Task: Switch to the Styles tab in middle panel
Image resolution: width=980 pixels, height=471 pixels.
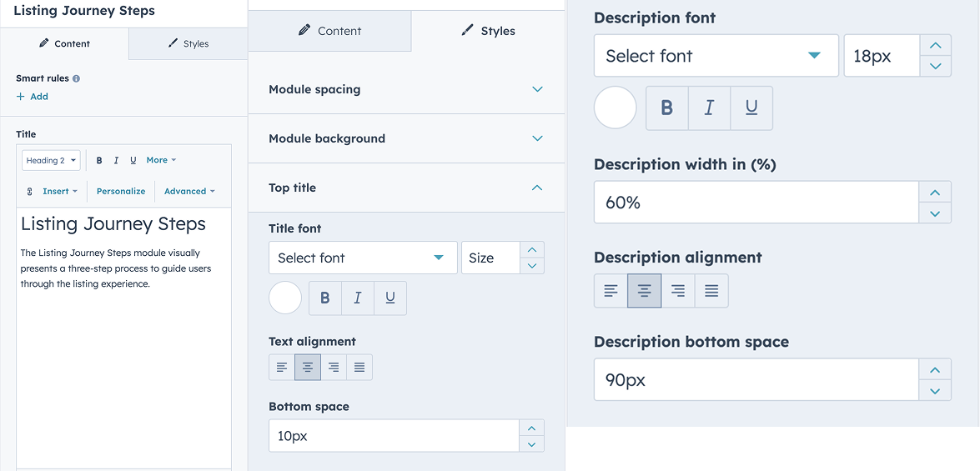Action: [x=488, y=31]
